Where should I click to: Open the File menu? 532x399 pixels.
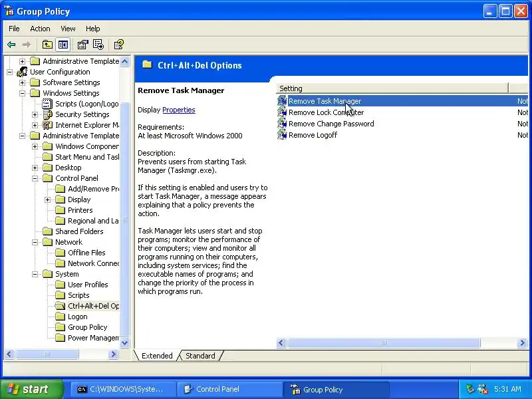click(x=14, y=29)
